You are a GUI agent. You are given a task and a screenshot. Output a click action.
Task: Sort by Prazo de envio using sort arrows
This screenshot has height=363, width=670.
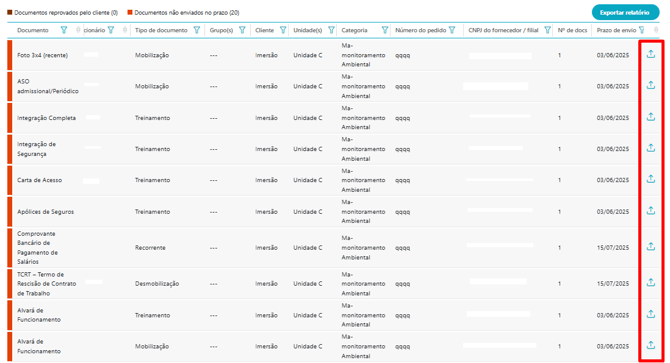[656, 30]
